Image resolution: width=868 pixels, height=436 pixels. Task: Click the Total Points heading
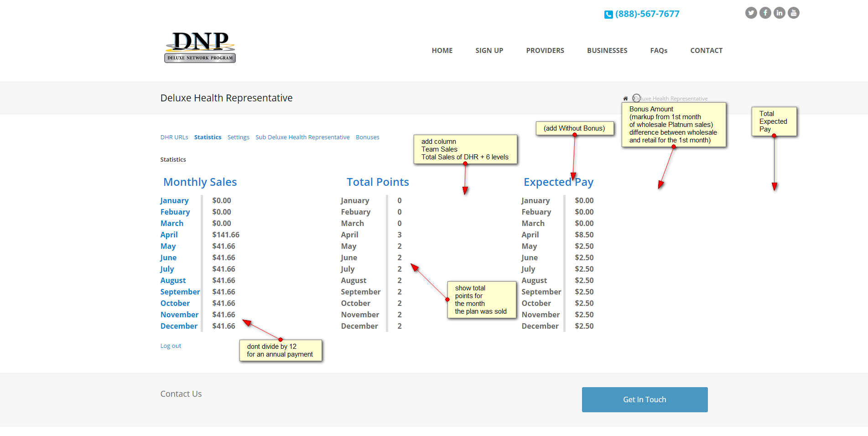click(378, 182)
